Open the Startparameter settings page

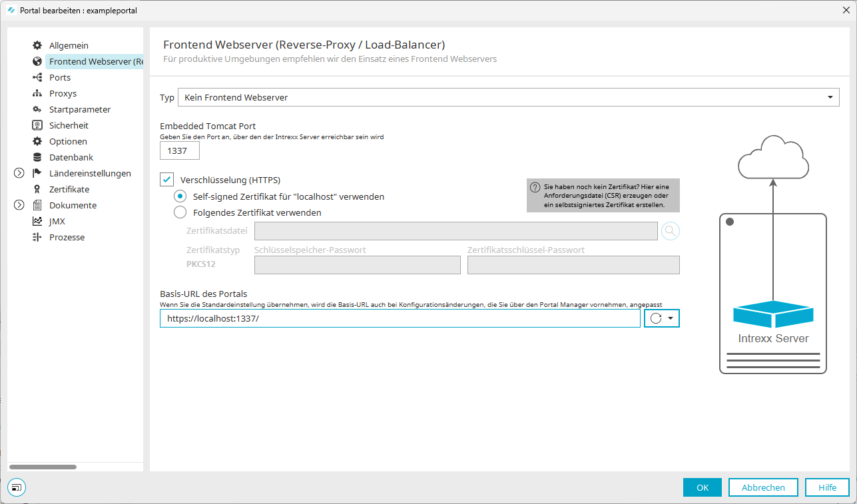point(80,109)
